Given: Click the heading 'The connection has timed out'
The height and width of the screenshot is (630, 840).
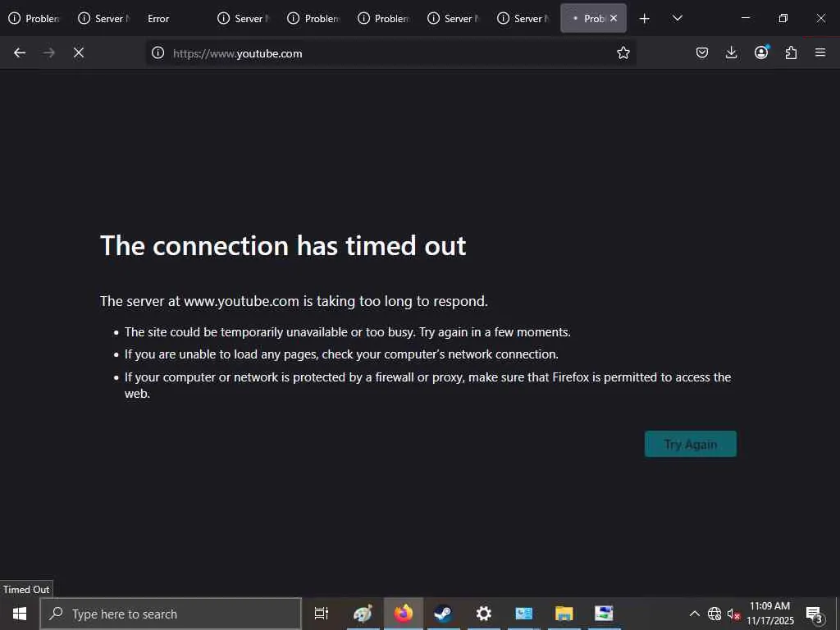Looking at the screenshot, I should (283, 246).
